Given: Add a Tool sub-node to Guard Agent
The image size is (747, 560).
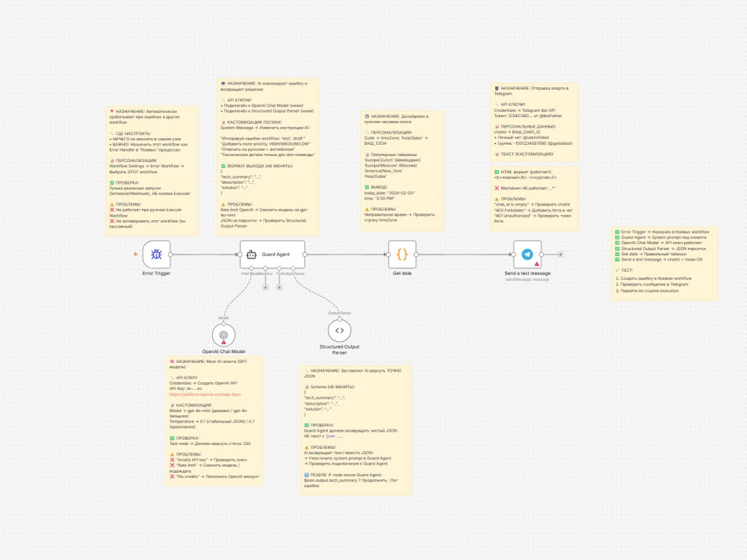Looking at the screenshot, I should (x=279, y=287).
